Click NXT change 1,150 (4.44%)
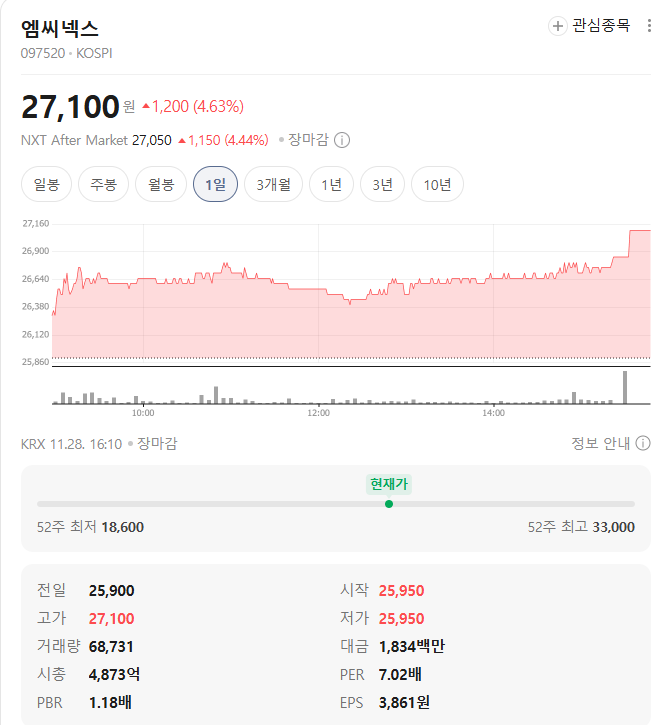660x725 pixels. point(223,140)
